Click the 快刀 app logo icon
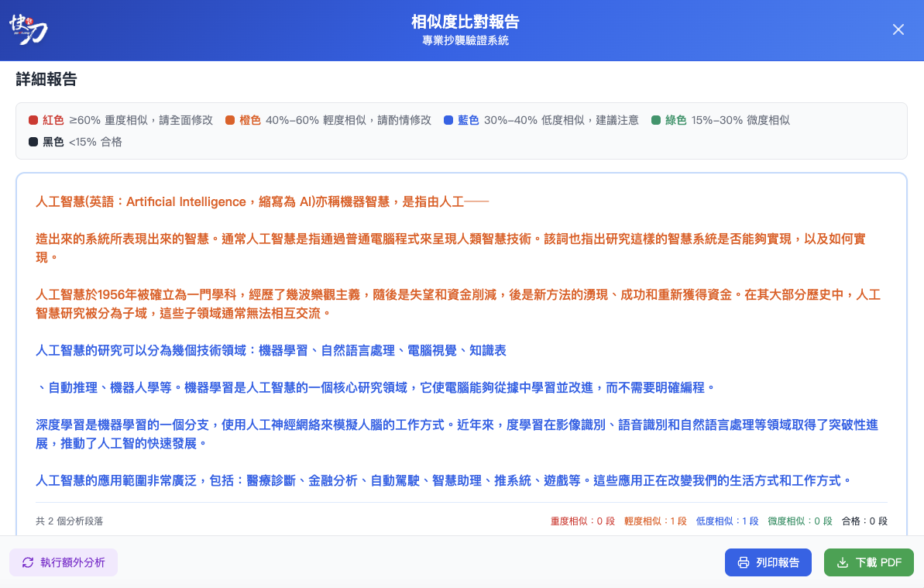 [x=27, y=29]
